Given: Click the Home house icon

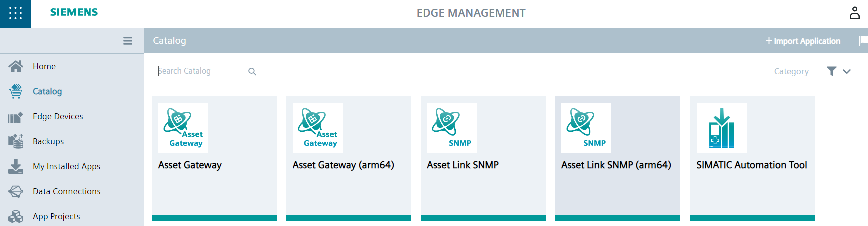Looking at the screenshot, I should point(16,66).
